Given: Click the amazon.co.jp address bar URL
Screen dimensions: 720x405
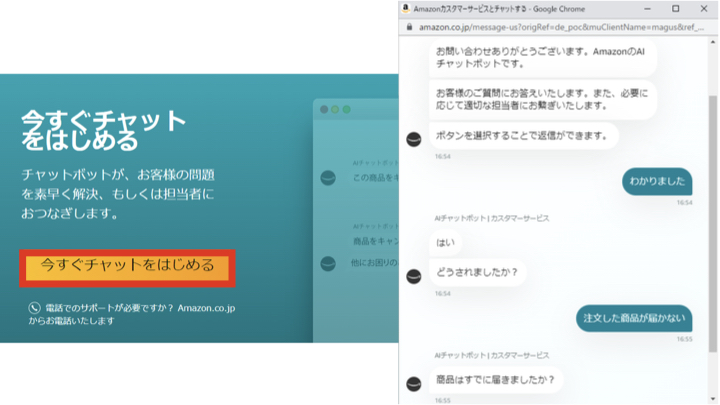Looking at the screenshot, I should coord(561,27).
